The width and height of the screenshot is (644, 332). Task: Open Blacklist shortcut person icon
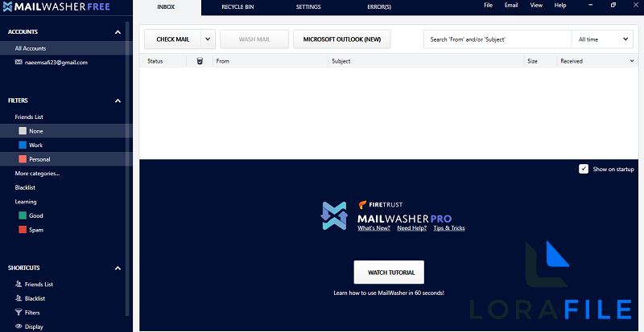19,298
